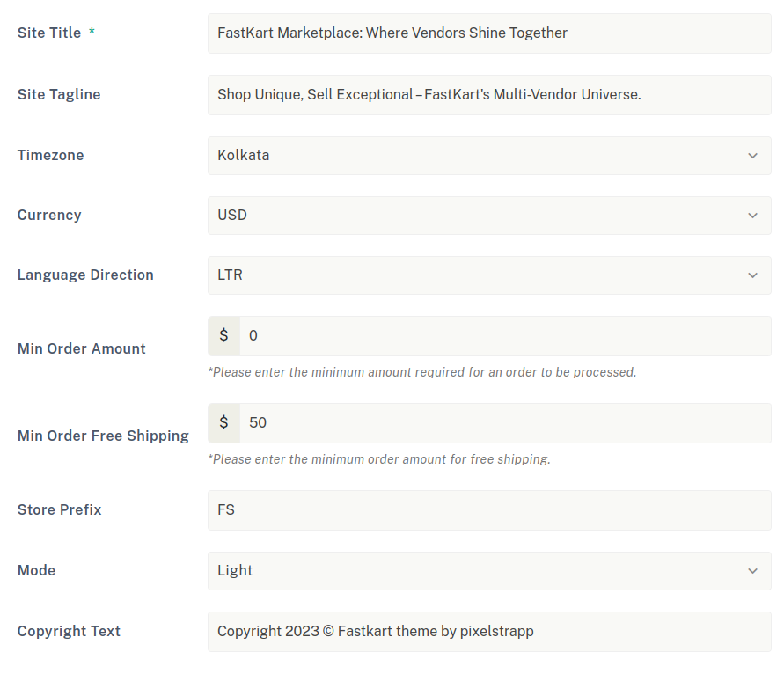Click the Site Title input field
The height and width of the screenshot is (674, 784).
click(x=489, y=33)
